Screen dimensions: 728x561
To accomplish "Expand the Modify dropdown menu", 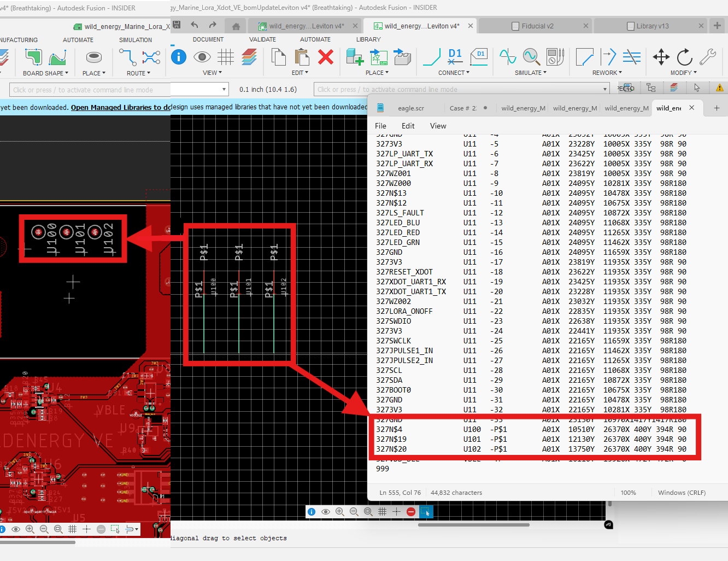I will click(683, 72).
